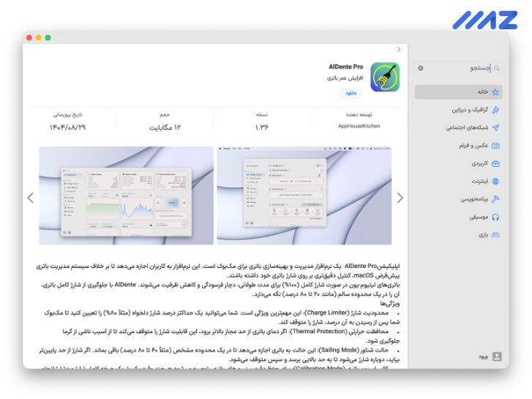Screen dimensions: 532x399
Task: Open the charge settings screenshot thumbnail
Action: (304, 195)
